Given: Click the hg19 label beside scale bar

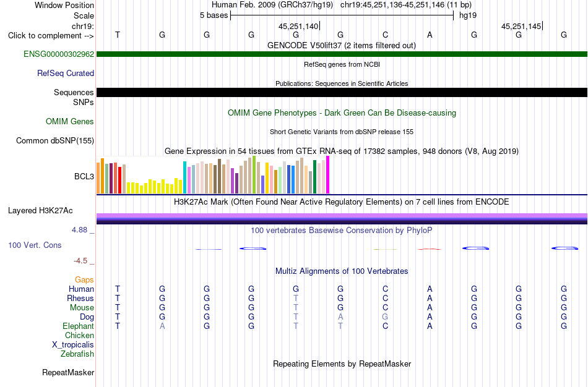Looking at the screenshot, I should coord(468,15).
